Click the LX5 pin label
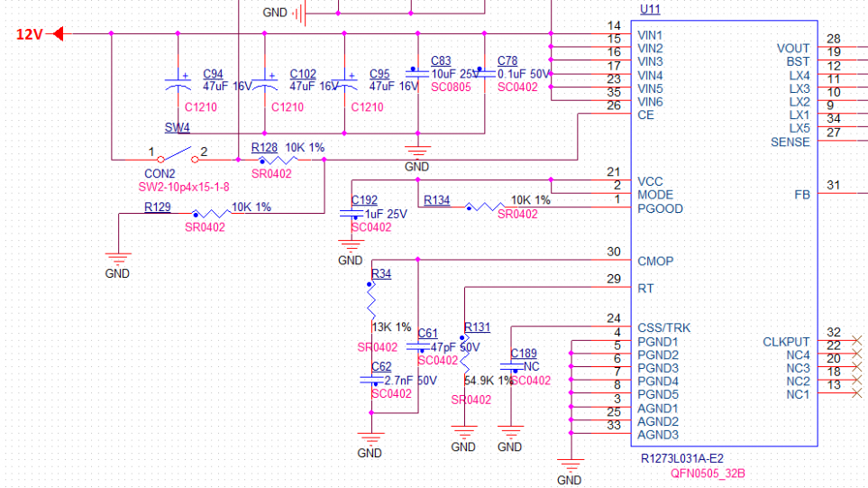This screenshot has height=488, width=868. [799, 128]
